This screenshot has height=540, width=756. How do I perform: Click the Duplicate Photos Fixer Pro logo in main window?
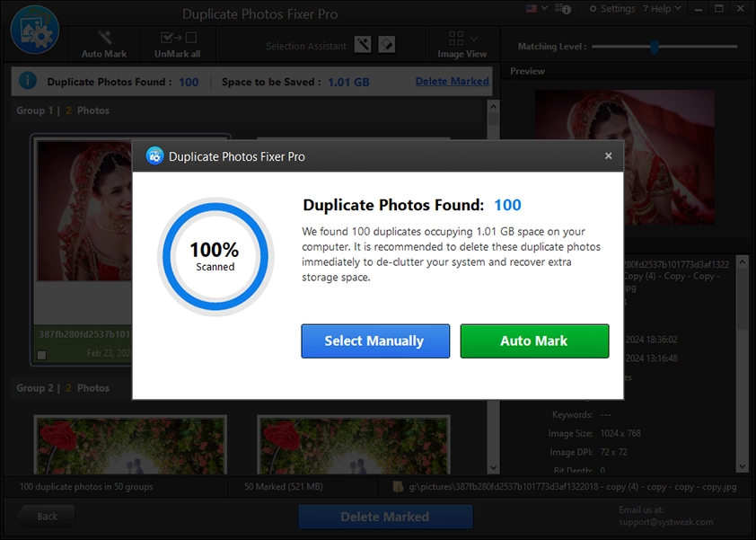[x=35, y=30]
